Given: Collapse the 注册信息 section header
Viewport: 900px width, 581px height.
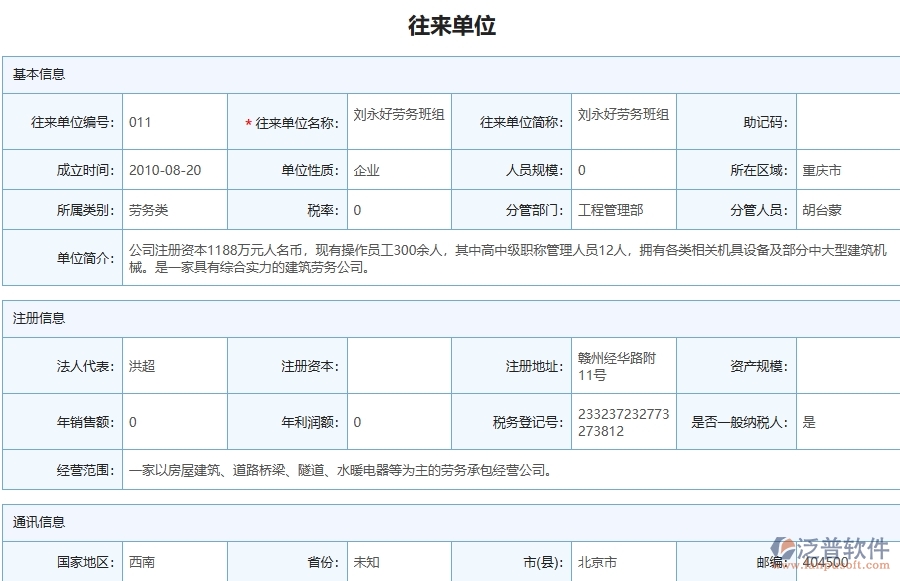Looking at the screenshot, I should click(x=33, y=318).
